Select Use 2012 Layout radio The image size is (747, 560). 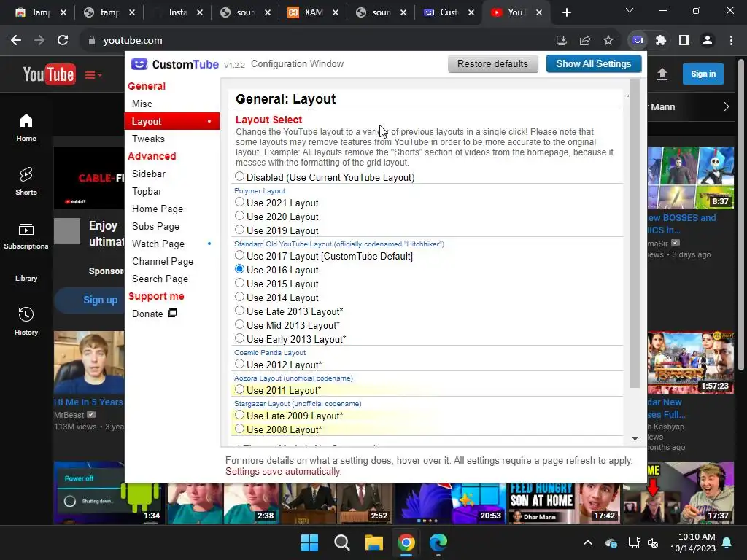point(239,365)
